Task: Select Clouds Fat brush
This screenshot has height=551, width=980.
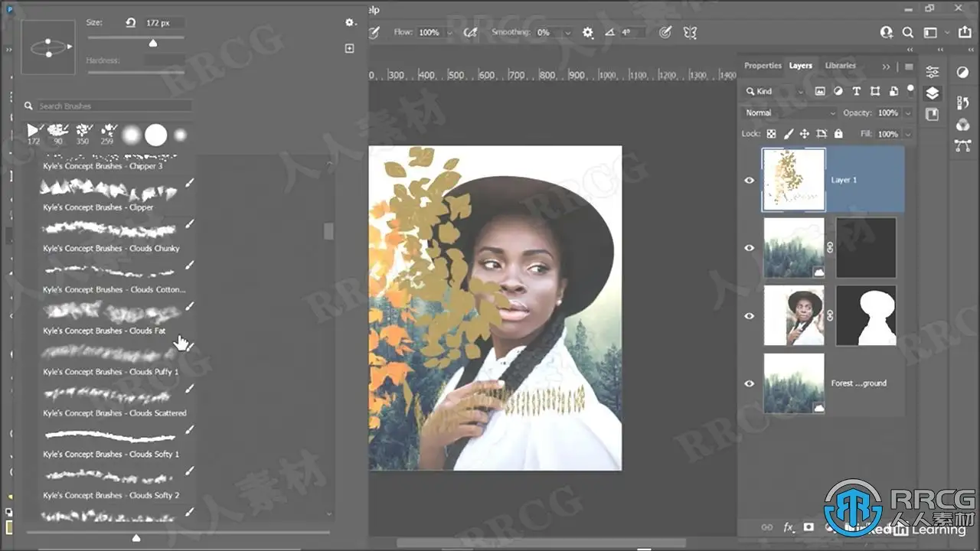Action: point(118,319)
